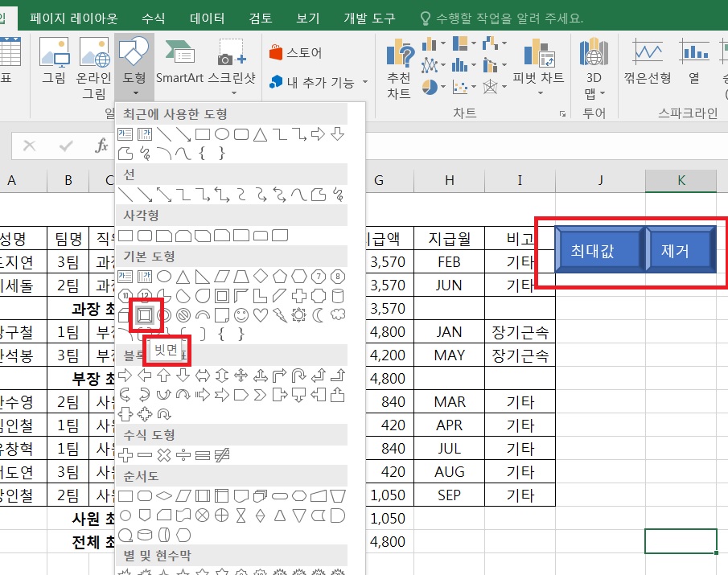The height and width of the screenshot is (575, 728).
Task: Choose the Moon shape in basic shapes
Action: pyautogui.click(x=319, y=315)
